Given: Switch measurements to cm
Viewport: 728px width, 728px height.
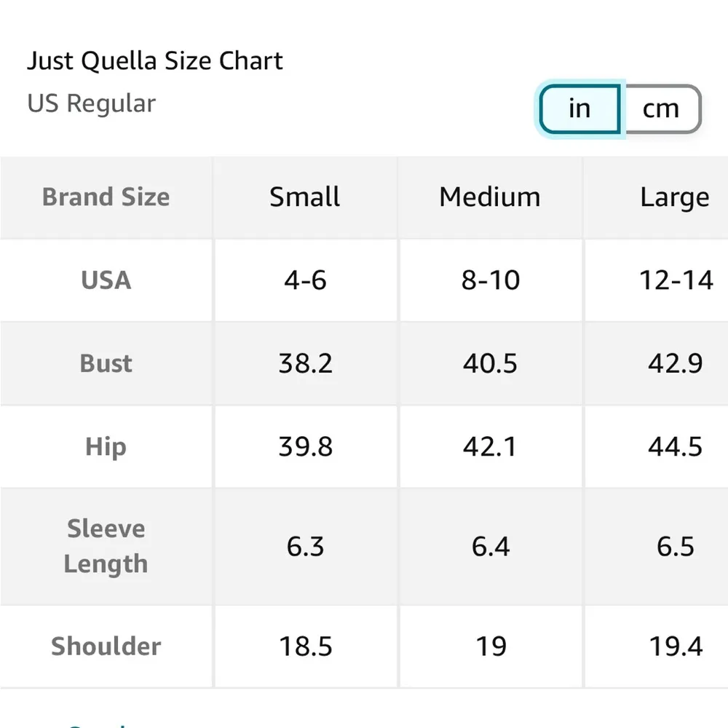Looking at the screenshot, I should coord(660,109).
